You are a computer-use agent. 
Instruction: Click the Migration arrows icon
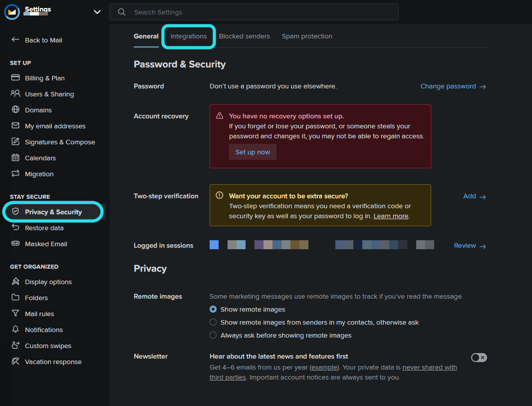[15, 174]
